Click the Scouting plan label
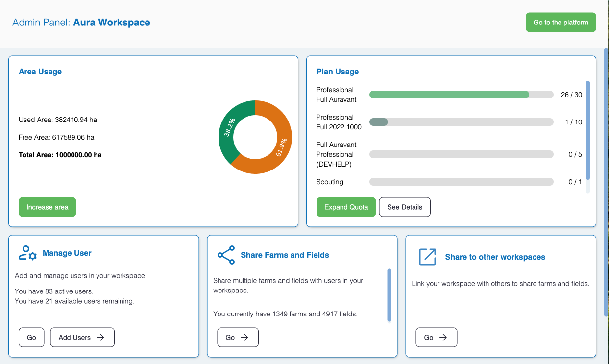Image resolution: width=609 pixels, height=364 pixels. coord(330,182)
